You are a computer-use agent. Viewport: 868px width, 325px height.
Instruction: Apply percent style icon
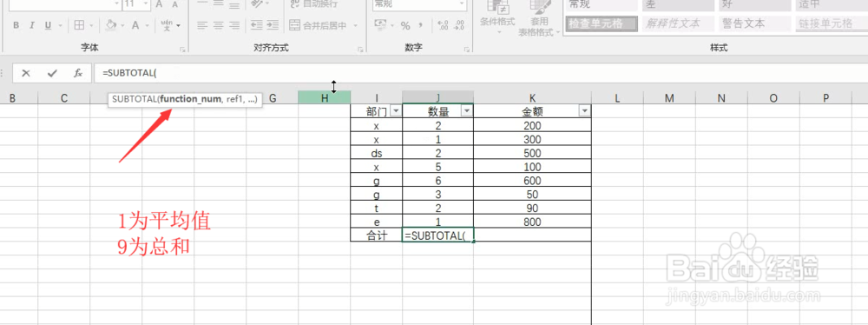[405, 25]
